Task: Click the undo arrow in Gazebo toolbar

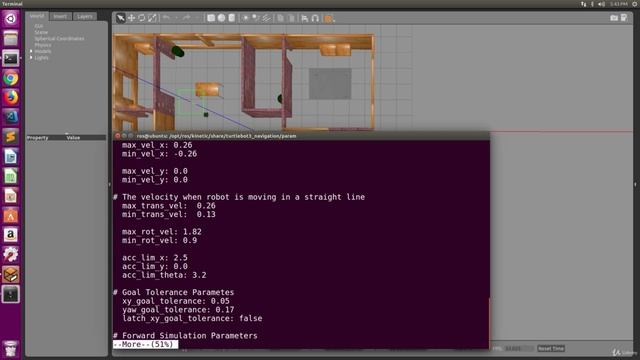Action: point(166,18)
